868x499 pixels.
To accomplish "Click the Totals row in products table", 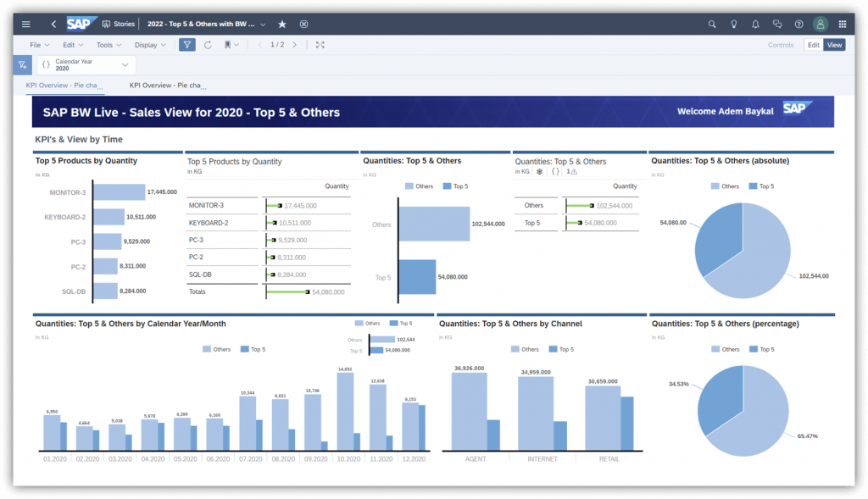I will click(269, 291).
